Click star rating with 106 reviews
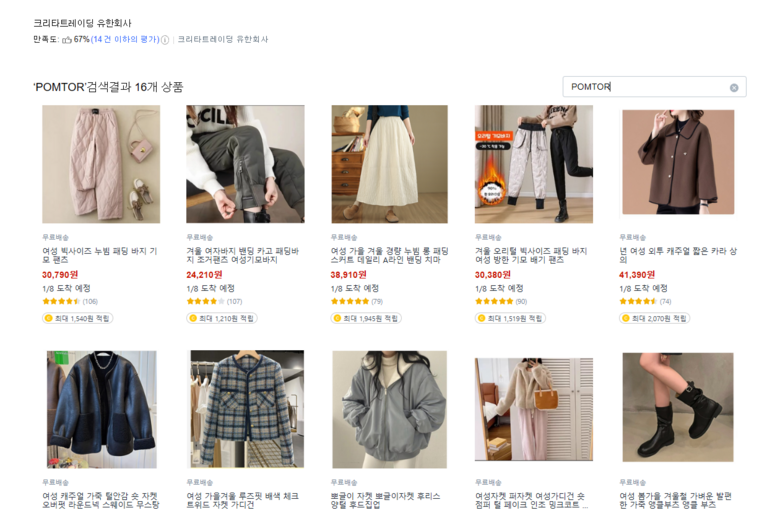The image size is (780, 513). [x=60, y=301]
